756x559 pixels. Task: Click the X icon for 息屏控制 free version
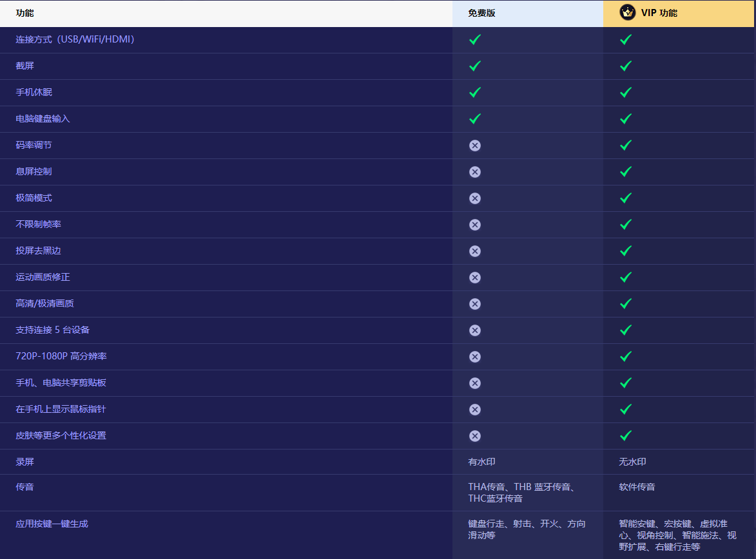click(x=475, y=172)
